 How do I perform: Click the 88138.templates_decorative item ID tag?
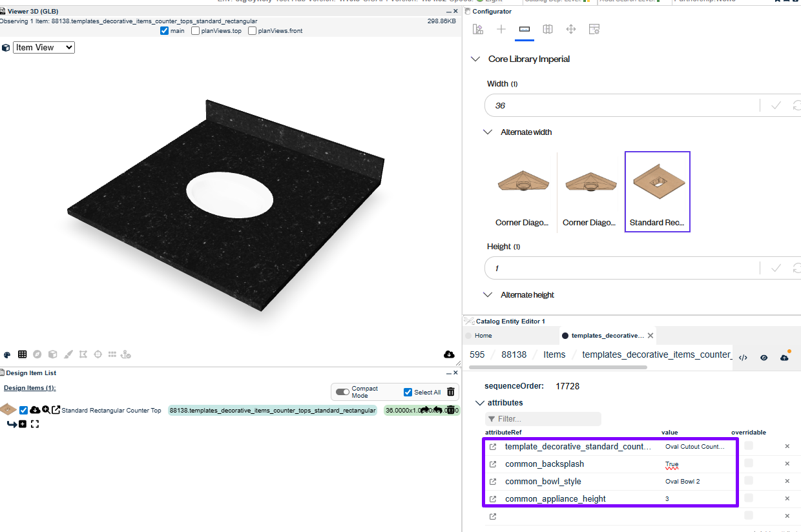coord(273,410)
